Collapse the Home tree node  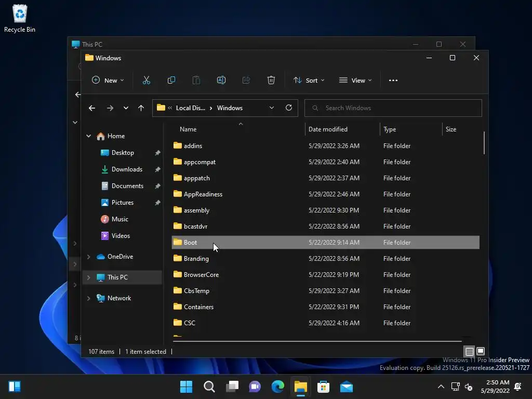point(88,136)
